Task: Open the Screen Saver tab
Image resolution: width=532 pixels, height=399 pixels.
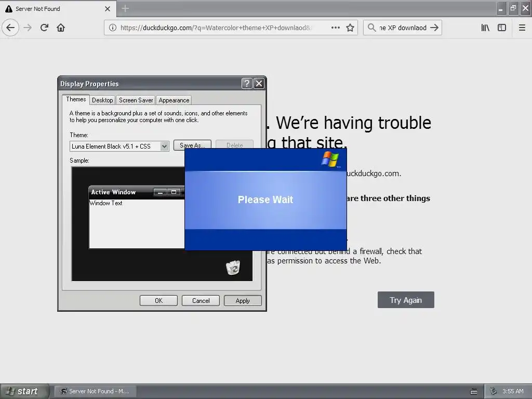Action: pyautogui.click(x=136, y=100)
